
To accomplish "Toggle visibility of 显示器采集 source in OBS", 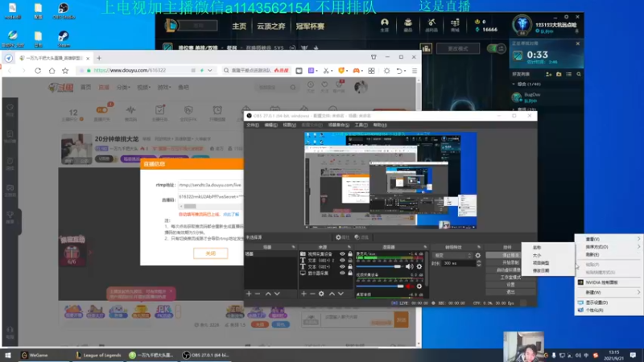I will (x=342, y=273).
